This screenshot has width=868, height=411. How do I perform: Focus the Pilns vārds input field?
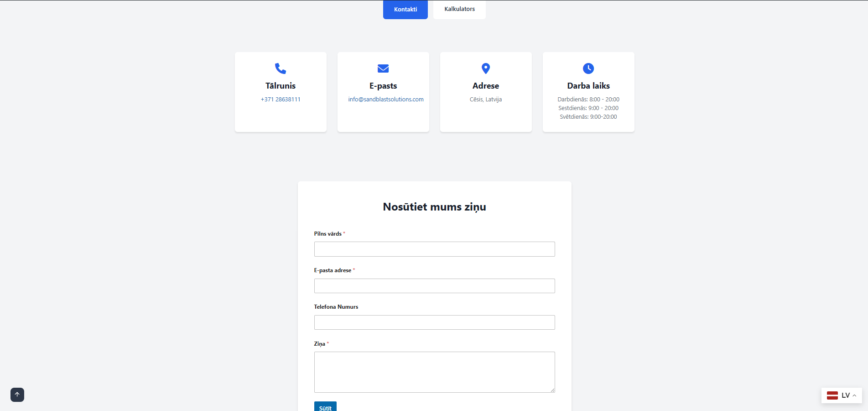(x=434, y=249)
